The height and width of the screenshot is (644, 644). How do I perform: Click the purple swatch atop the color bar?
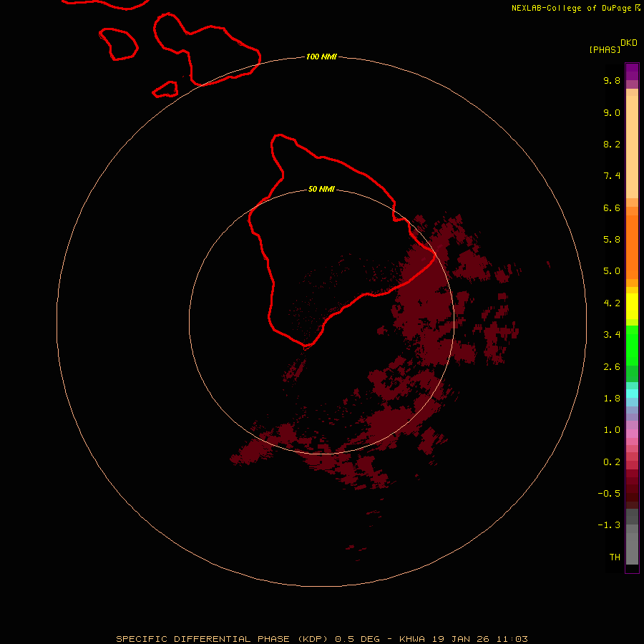click(632, 72)
